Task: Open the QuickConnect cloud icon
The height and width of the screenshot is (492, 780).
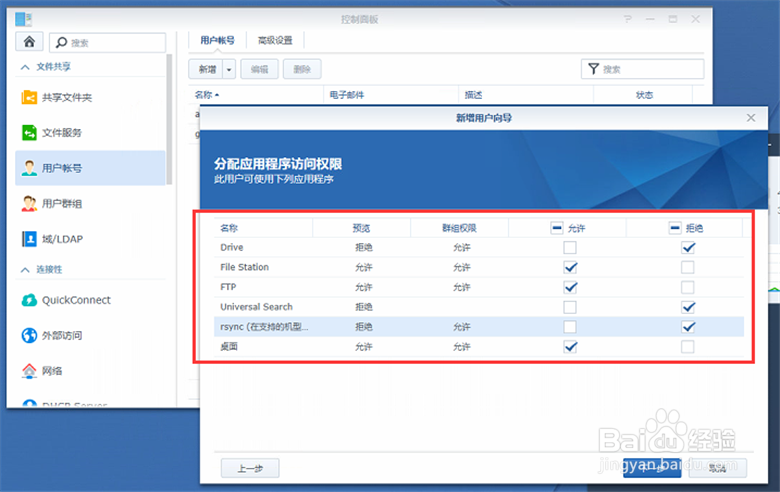Action: click(29, 300)
